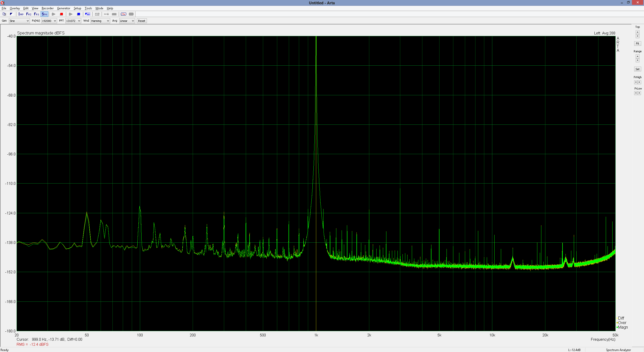Toggle the black-white color scheme icon
Image resolution: width=644 pixels, height=352 pixels.
pos(11,14)
